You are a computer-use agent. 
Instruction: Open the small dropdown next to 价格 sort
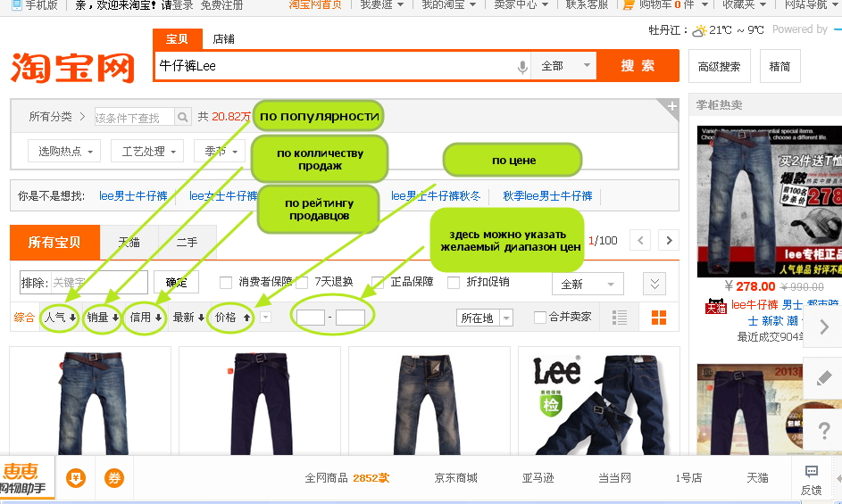click(x=265, y=318)
